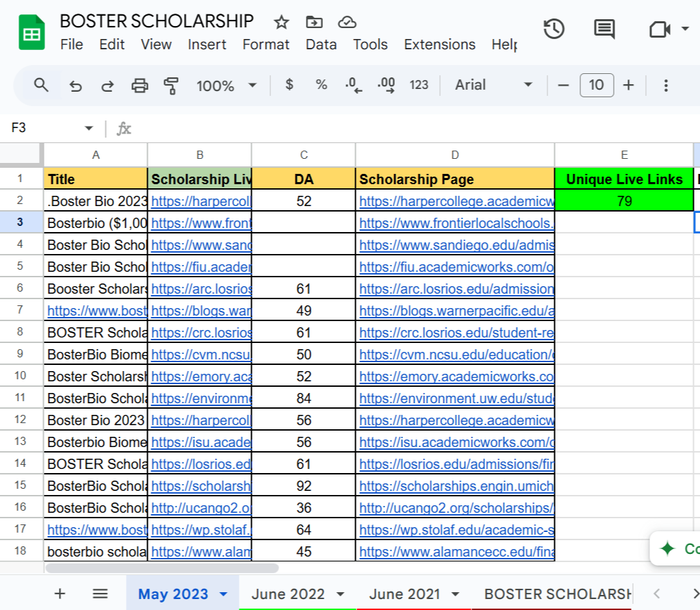Expand the Arial font dropdown
The image size is (700, 610).
point(494,85)
